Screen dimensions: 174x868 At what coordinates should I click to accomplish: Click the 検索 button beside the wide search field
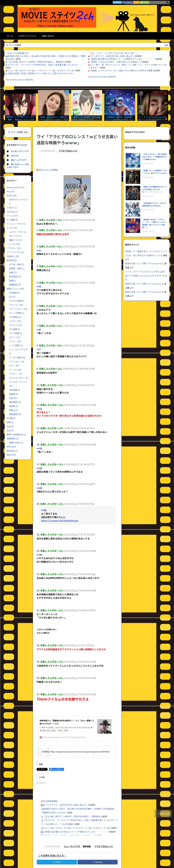tap(166, 45)
